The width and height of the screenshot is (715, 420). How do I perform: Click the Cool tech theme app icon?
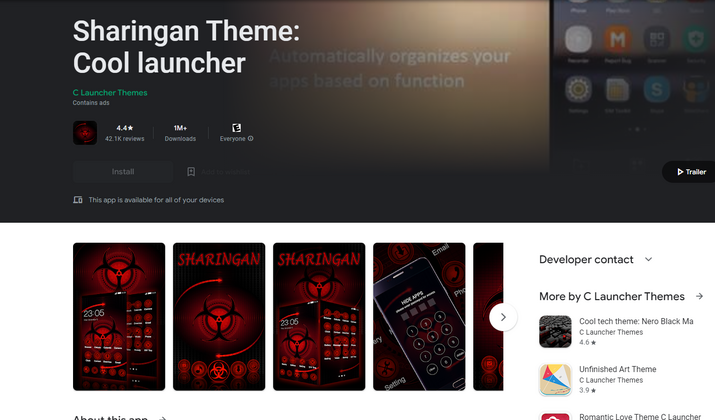click(555, 332)
